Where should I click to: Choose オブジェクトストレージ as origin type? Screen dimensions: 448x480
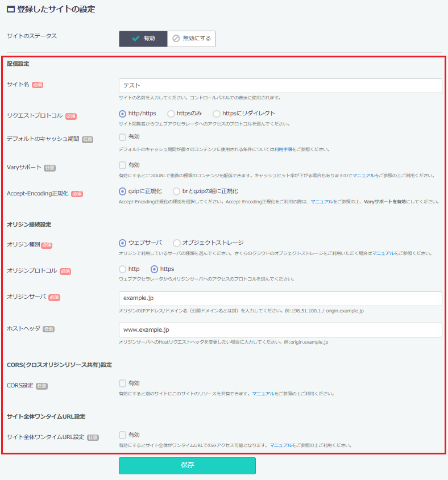click(x=177, y=243)
